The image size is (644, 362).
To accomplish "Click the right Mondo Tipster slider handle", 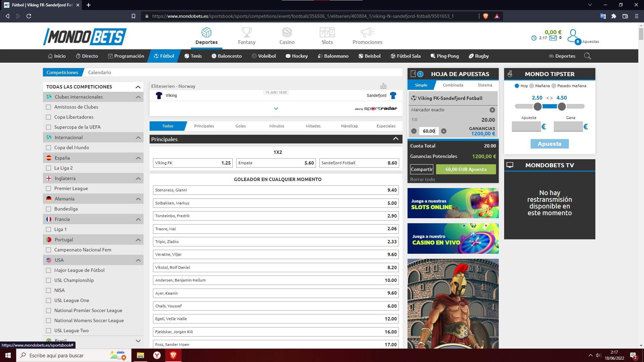I will 561,107.
